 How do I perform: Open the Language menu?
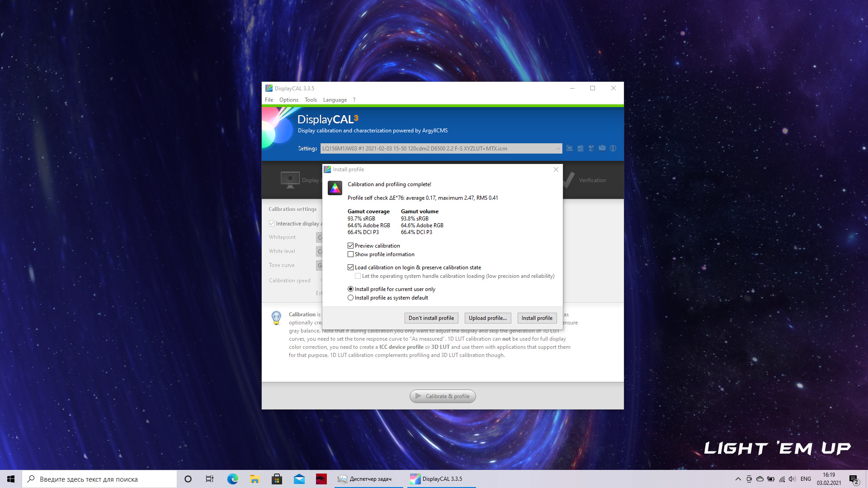point(335,100)
